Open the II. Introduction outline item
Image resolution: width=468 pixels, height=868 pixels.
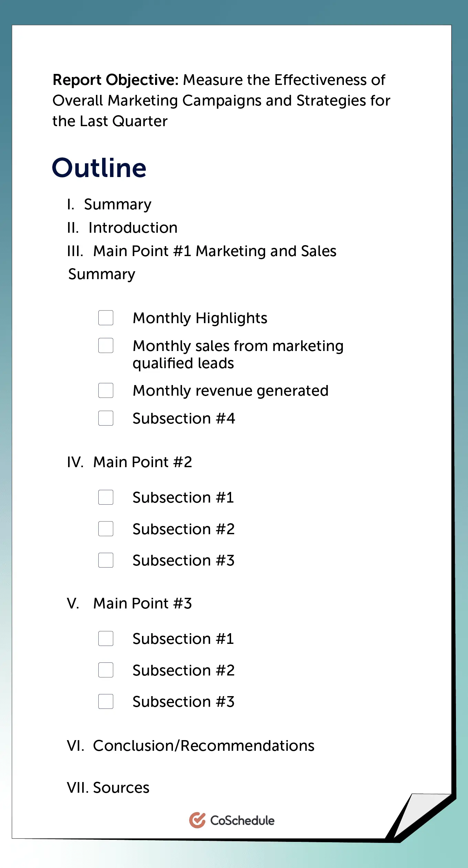tap(122, 228)
